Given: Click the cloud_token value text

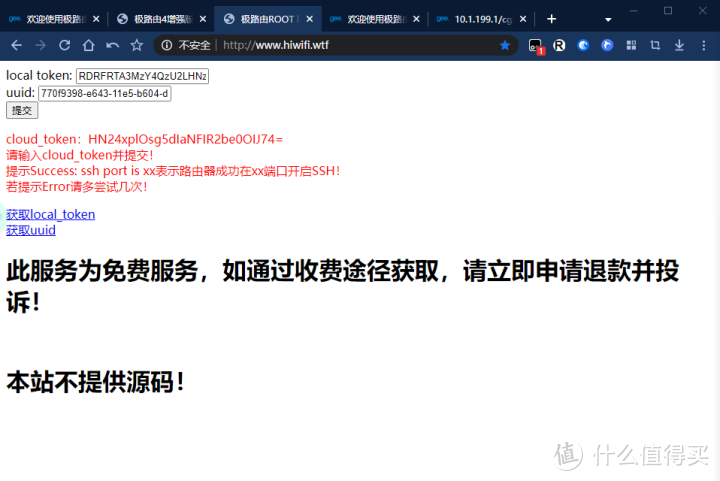Looking at the screenshot, I should 186,139.
